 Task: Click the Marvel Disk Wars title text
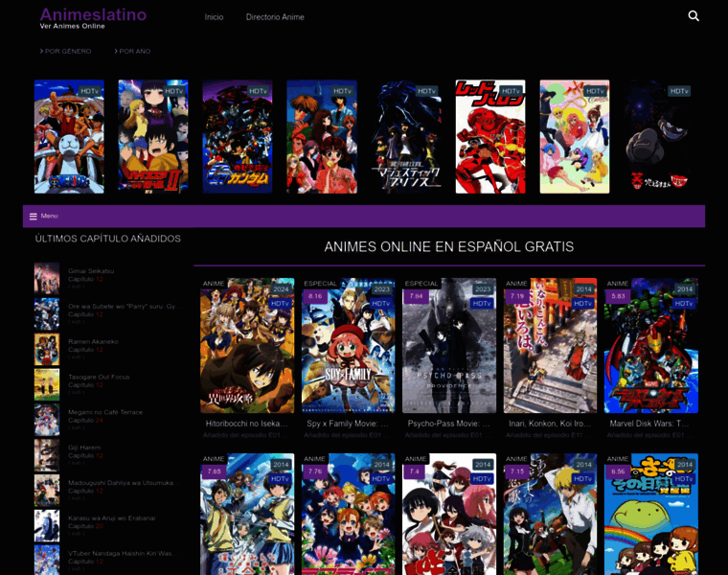coord(651,424)
